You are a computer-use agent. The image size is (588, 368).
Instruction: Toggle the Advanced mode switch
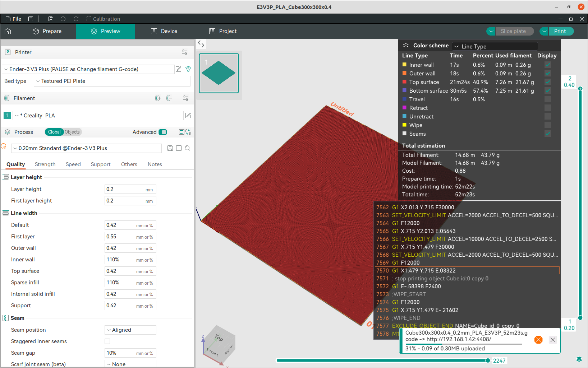[x=163, y=132]
